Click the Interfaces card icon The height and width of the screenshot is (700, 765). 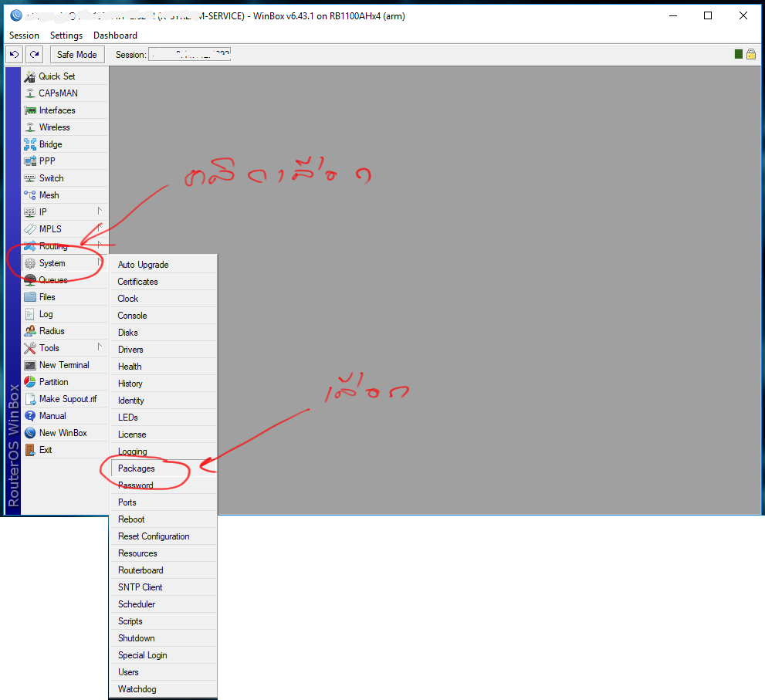click(x=30, y=110)
